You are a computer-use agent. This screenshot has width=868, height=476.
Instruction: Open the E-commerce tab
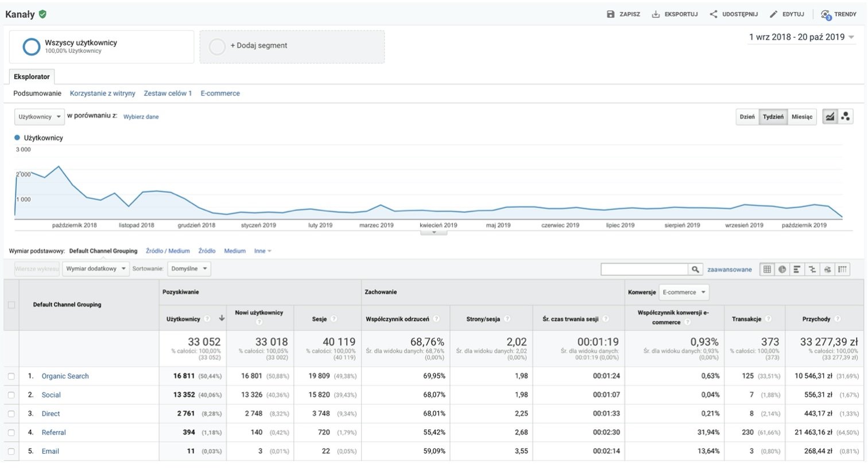click(x=220, y=93)
